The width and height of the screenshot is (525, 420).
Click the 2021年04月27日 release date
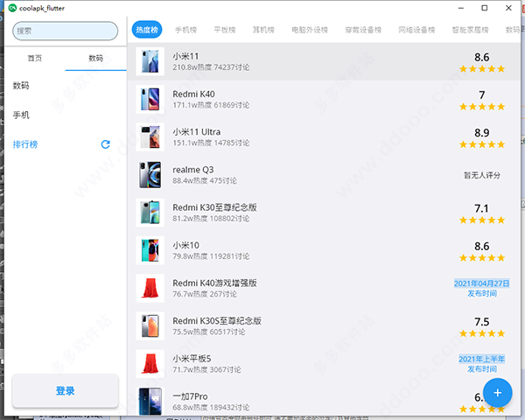pos(482,283)
